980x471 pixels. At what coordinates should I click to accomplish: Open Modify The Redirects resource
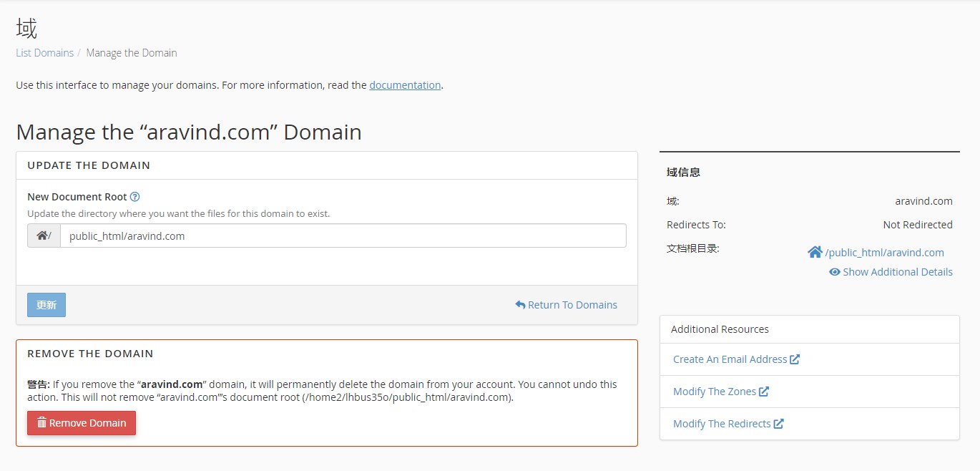pyautogui.click(x=721, y=424)
